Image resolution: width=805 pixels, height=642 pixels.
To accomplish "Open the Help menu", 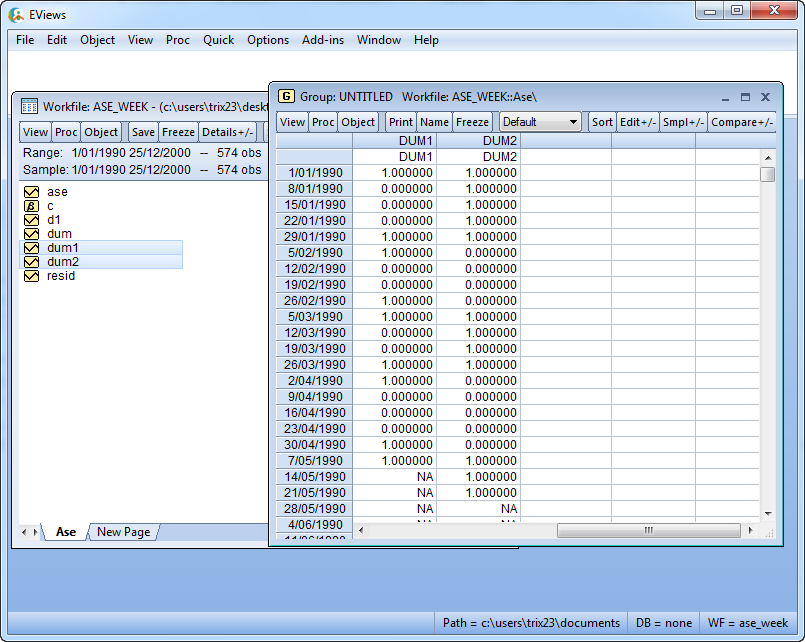I will [426, 40].
